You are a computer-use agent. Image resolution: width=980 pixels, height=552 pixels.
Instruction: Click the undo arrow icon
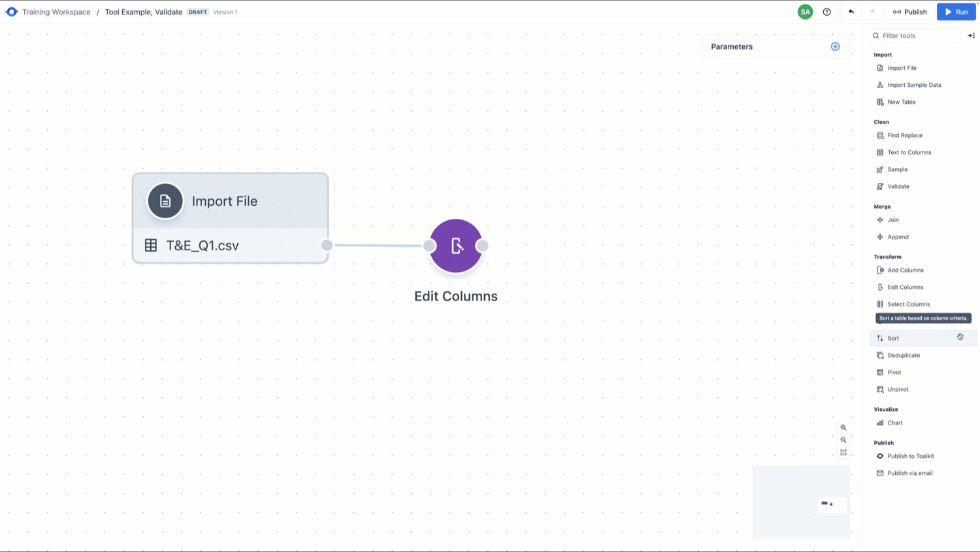(851, 12)
